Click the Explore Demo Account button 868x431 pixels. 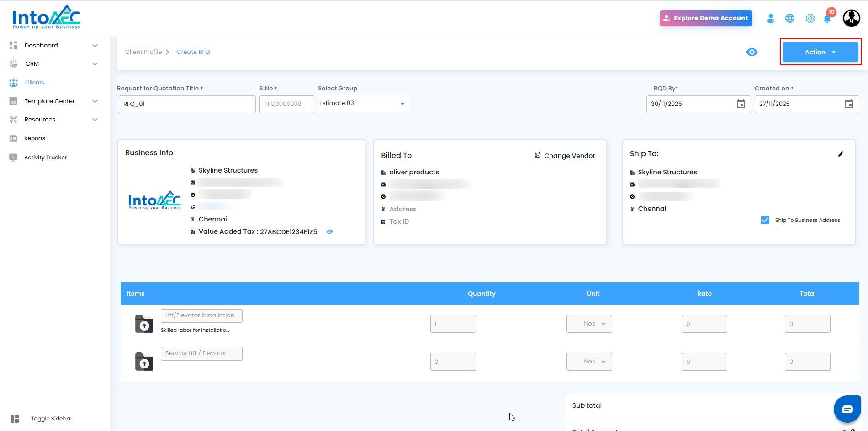pos(705,18)
